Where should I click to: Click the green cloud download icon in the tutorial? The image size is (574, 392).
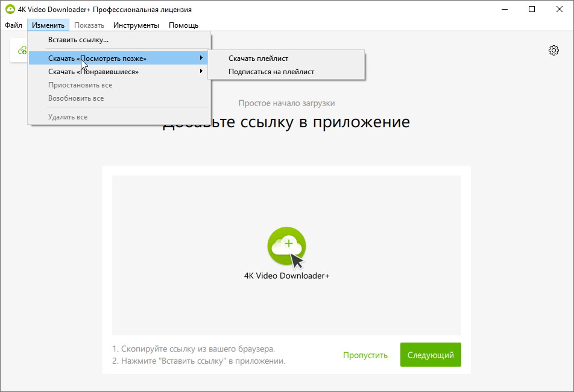tap(286, 246)
